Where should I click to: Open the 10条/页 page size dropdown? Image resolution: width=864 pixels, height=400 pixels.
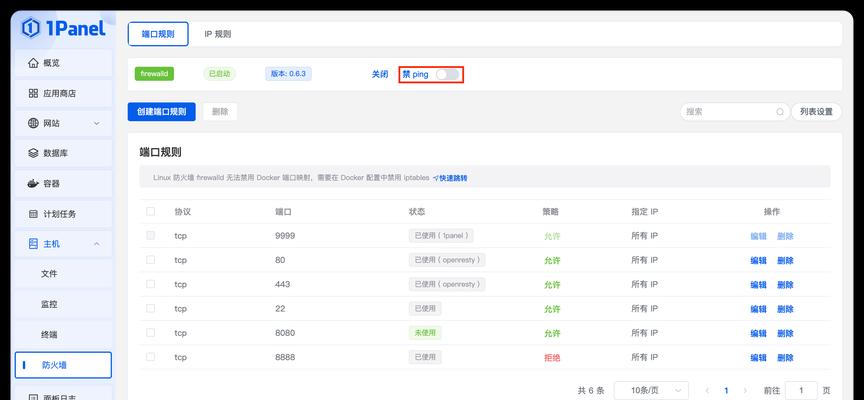click(x=651, y=390)
